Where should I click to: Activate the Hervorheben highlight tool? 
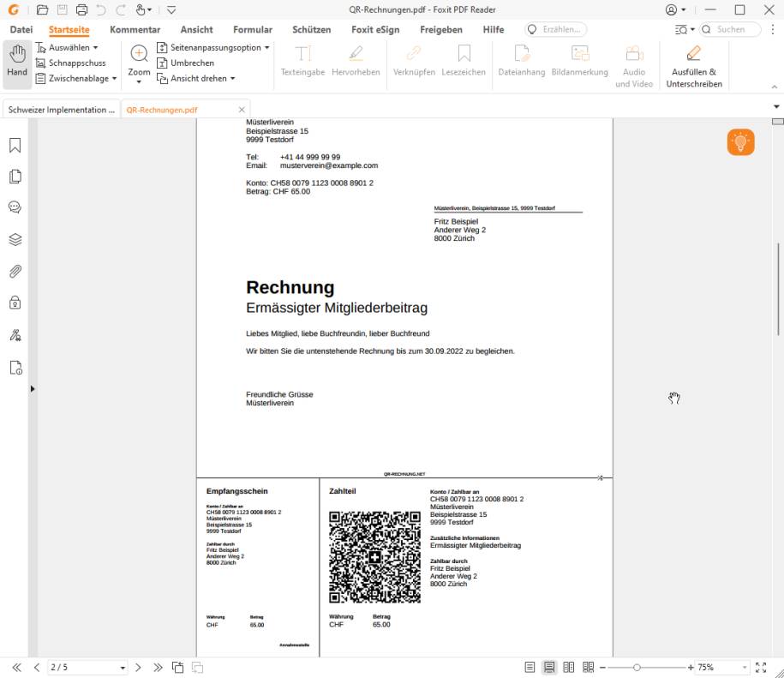tap(356, 60)
